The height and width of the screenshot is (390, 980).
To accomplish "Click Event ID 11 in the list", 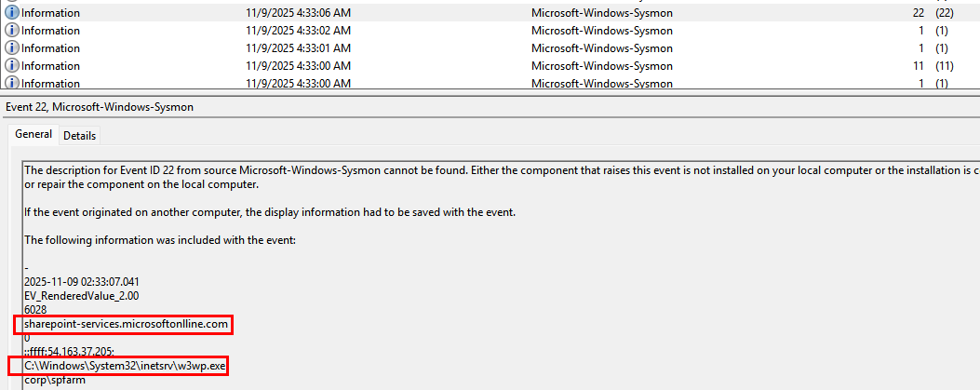I will coord(919,66).
